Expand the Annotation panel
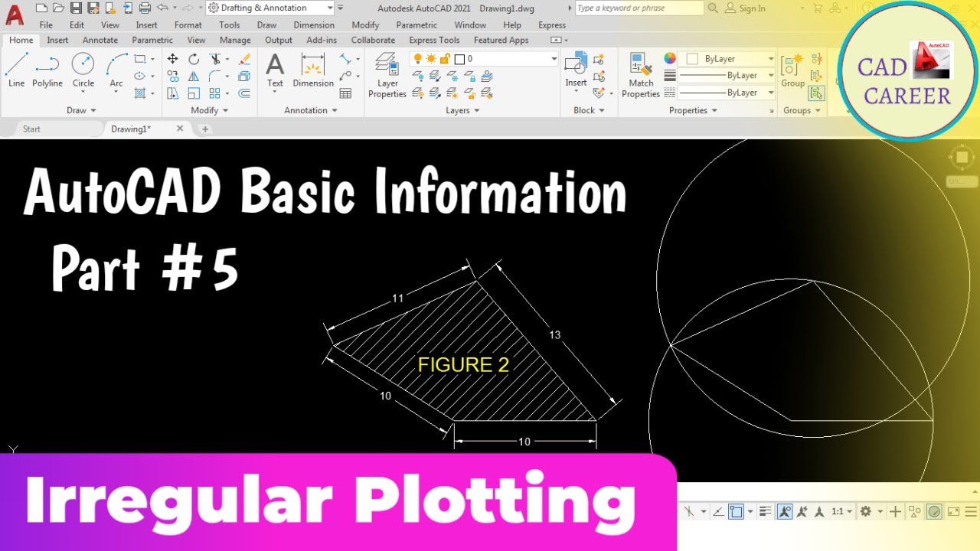The width and height of the screenshot is (980, 551). (x=311, y=110)
